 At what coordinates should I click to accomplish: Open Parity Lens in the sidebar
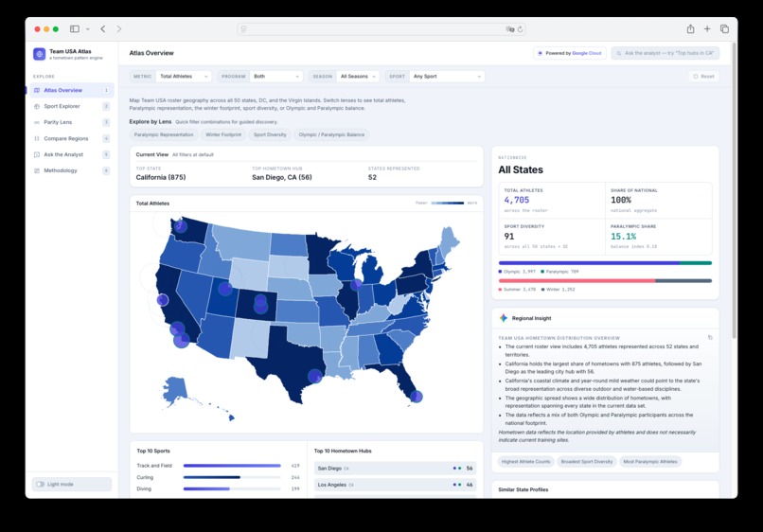(x=72, y=122)
